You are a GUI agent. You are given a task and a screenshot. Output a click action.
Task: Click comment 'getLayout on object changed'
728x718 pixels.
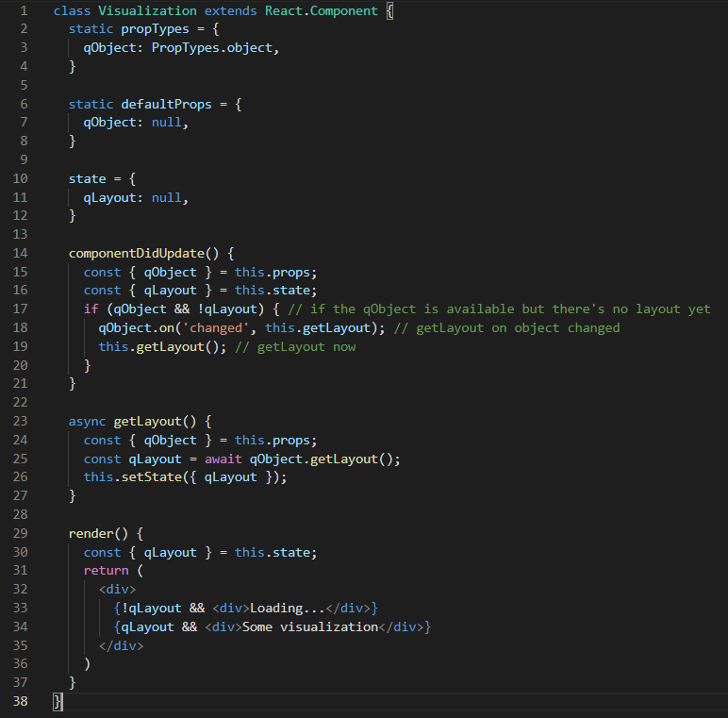click(518, 328)
